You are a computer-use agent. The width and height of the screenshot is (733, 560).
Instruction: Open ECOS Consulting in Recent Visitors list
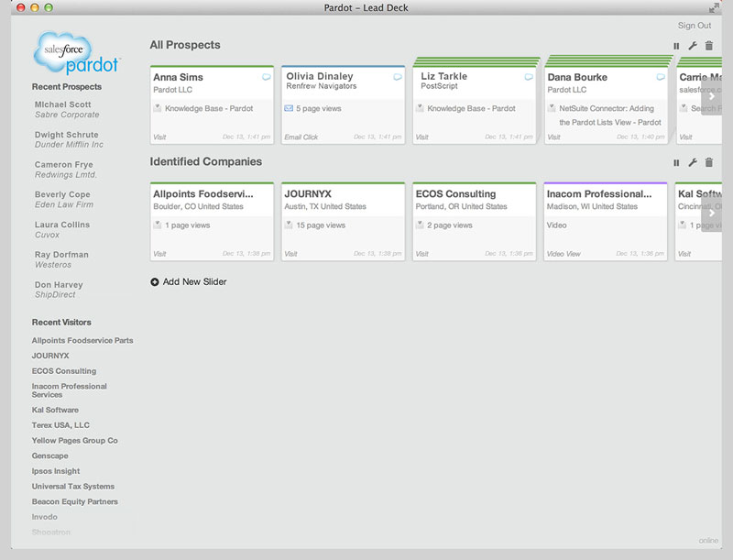click(64, 371)
